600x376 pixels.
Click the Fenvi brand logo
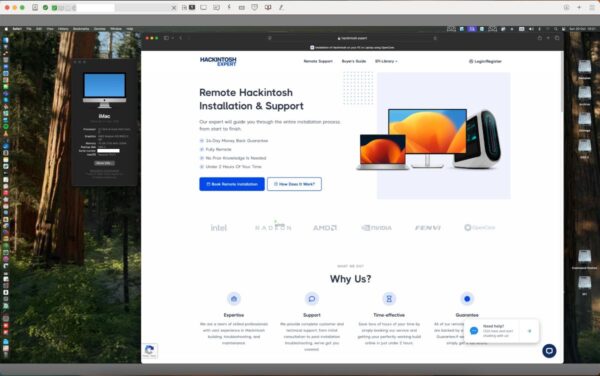(428, 228)
